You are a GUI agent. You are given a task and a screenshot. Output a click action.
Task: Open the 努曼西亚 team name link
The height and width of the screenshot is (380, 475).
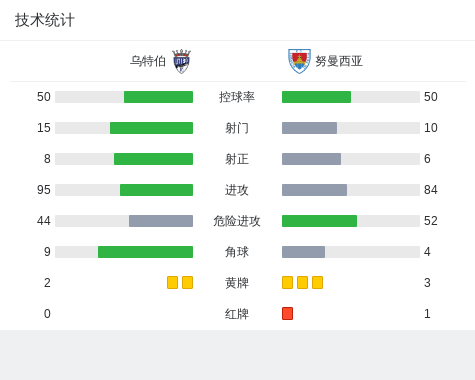[339, 61]
